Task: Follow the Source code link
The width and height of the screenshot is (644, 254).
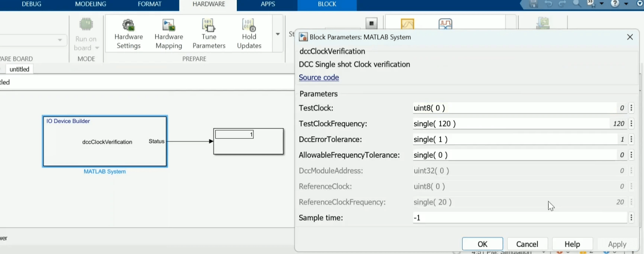Action: pos(319,77)
